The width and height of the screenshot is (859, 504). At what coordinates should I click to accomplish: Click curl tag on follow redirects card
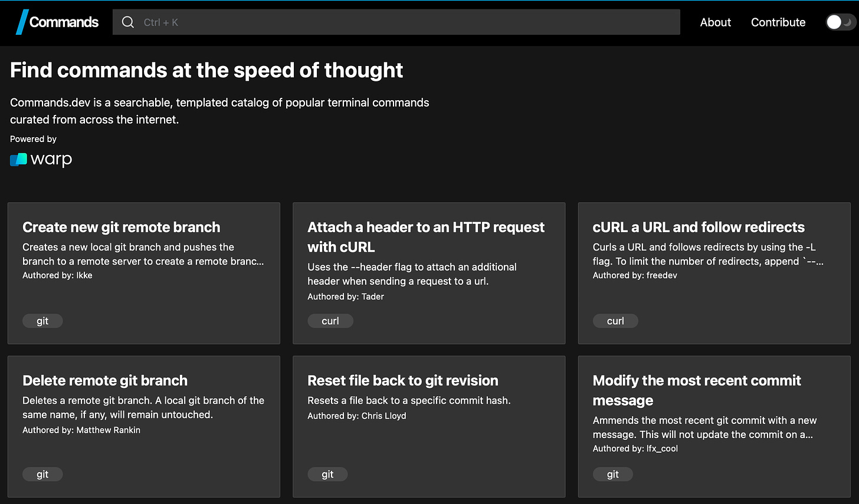click(x=615, y=321)
